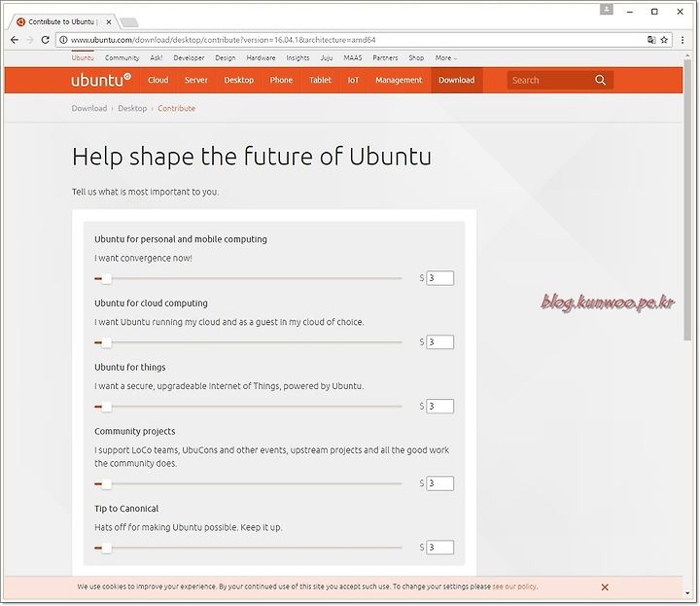Click the site information icon in address bar
The image size is (700, 606).
pyautogui.click(x=63, y=40)
